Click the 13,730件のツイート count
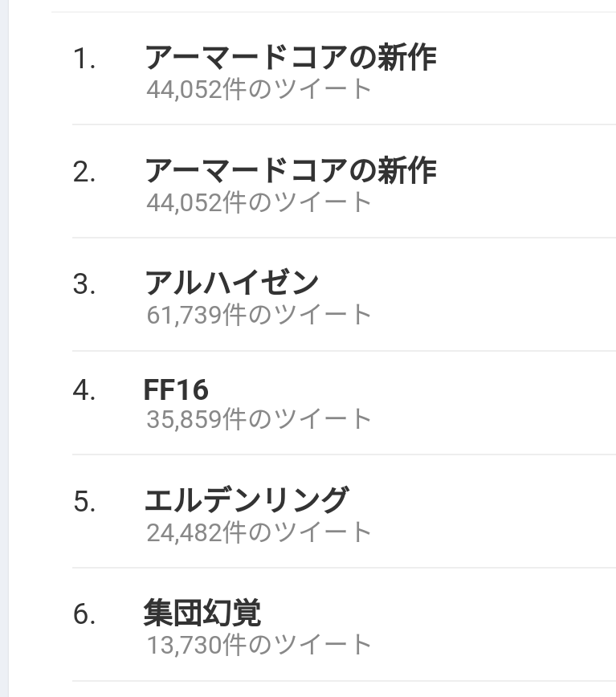The height and width of the screenshot is (697, 616). [259, 645]
